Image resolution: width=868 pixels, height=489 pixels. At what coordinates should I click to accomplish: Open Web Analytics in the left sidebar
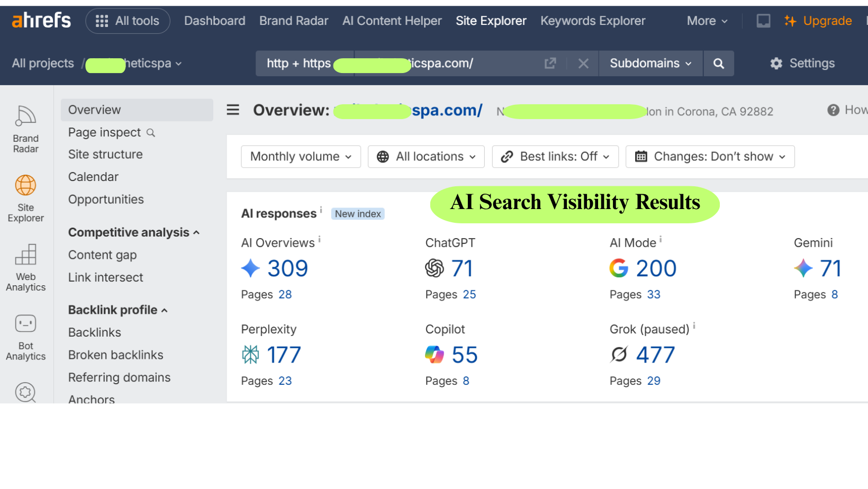26,268
